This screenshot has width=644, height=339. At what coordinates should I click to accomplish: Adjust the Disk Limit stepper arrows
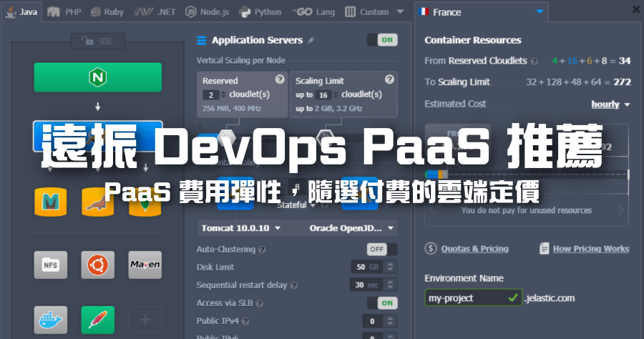click(390, 267)
